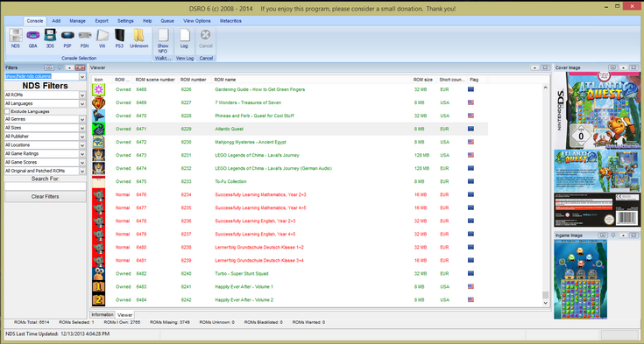Select Successfully Learning Mathematics, Year 2+3 row

[289, 194]
